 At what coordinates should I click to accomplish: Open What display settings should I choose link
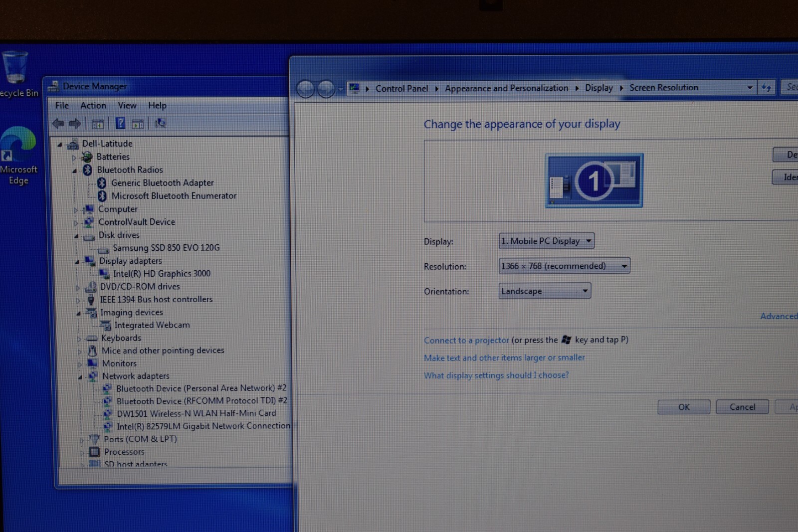[x=496, y=375]
